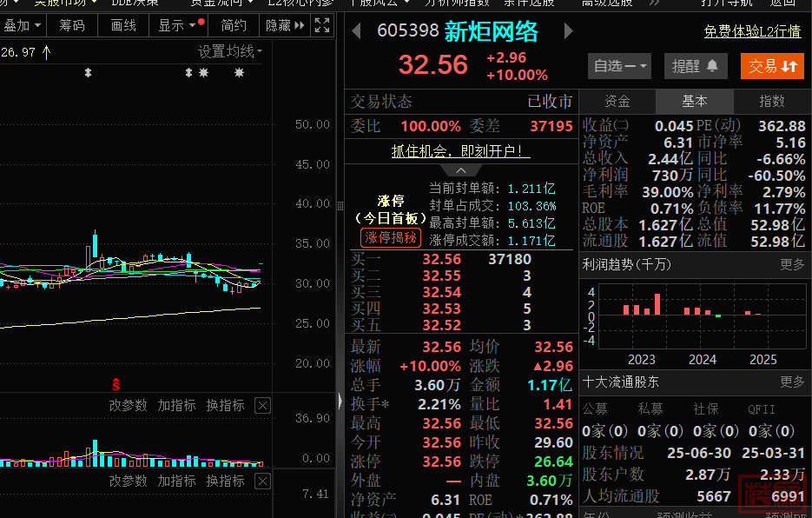Viewport: 812px width, 518px height.
Task: Open the 自选 watchlist dropdown
Action: 619,66
